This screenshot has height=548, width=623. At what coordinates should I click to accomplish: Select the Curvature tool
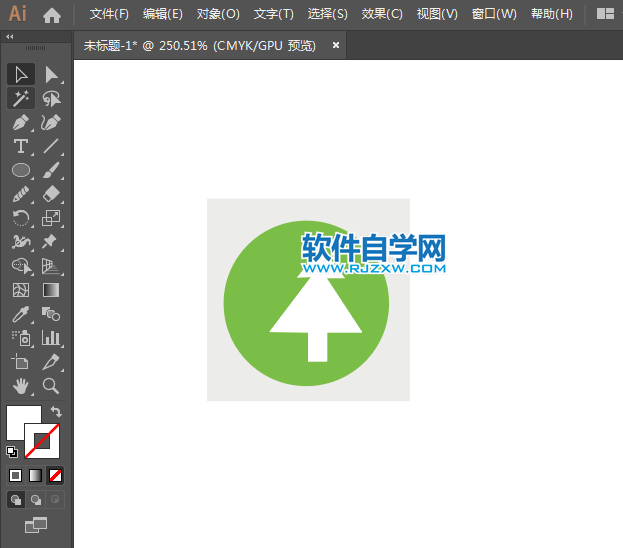[51, 122]
